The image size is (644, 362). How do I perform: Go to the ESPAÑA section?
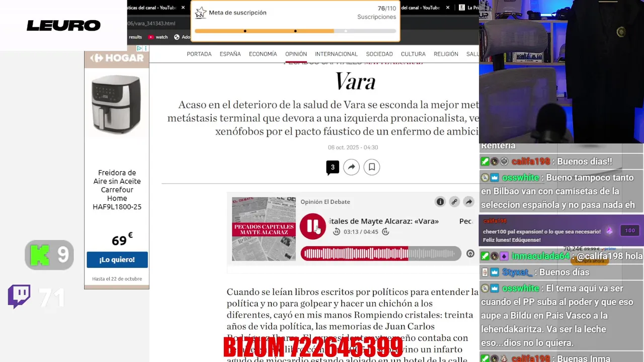coord(230,54)
